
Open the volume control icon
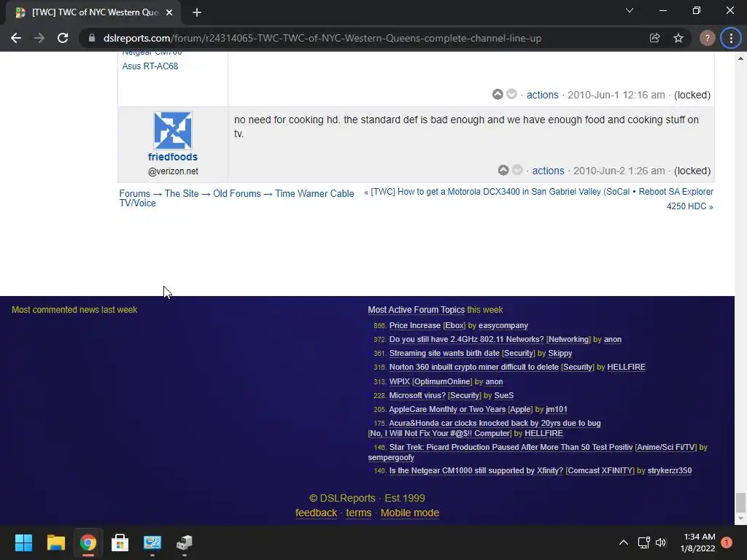point(661,542)
